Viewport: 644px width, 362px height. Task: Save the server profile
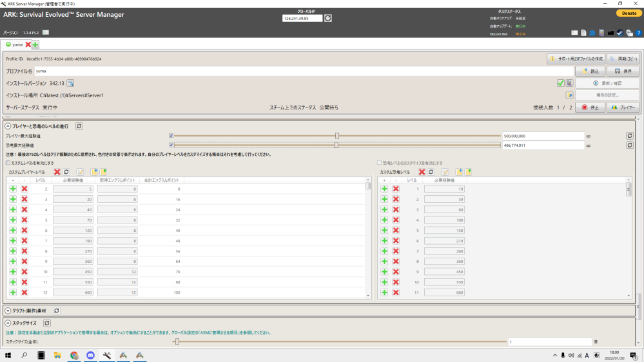coord(623,71)
